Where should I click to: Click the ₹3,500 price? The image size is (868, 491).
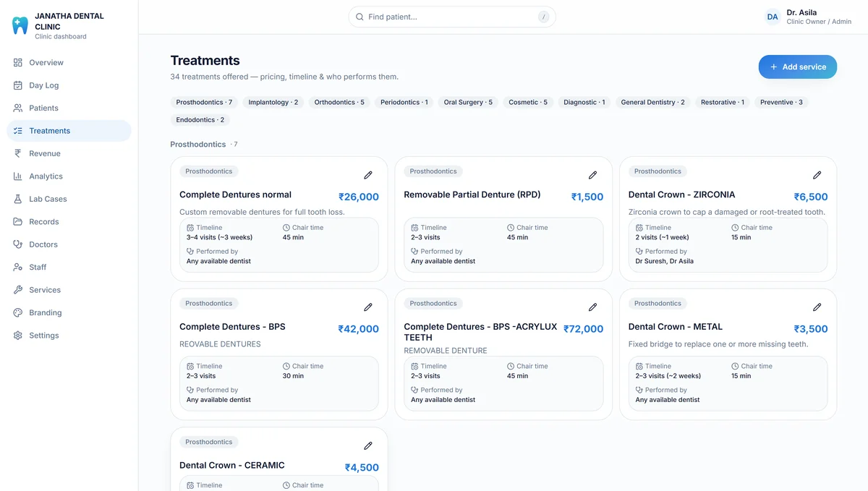[811, 329]
